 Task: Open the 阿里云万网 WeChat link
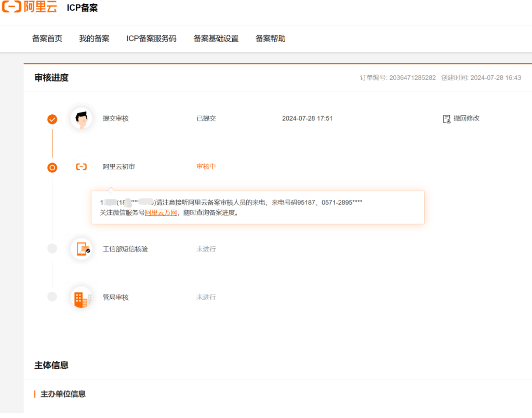click(x=161, y=212)
